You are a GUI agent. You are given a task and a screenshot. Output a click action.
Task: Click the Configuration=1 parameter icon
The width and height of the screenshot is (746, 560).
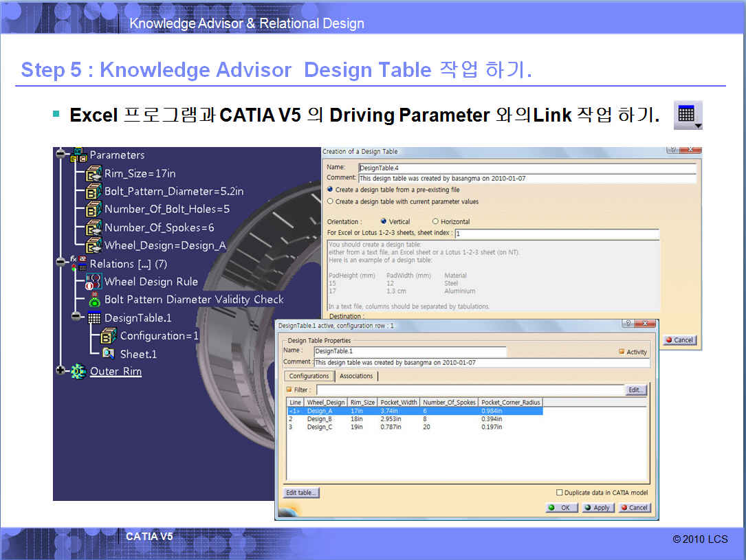click(x=109, y=336)
